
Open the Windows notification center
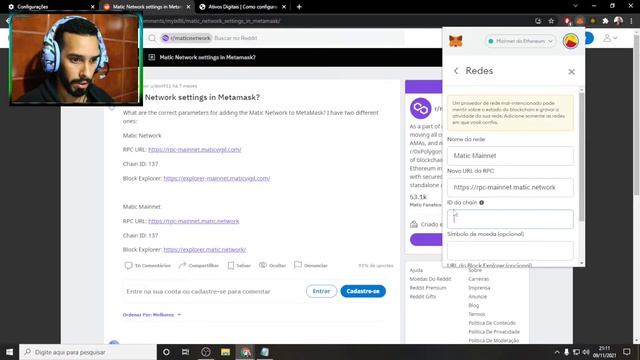click(627, 352)
